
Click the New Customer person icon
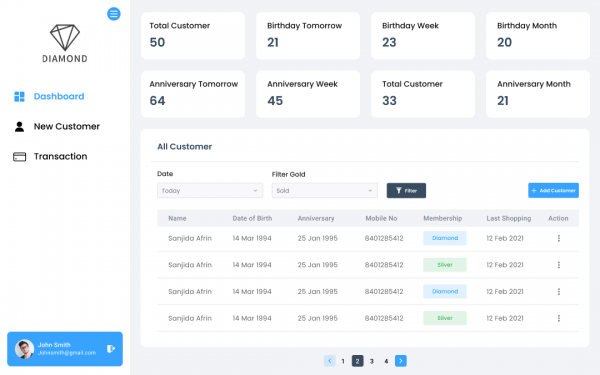click(19, 127)
